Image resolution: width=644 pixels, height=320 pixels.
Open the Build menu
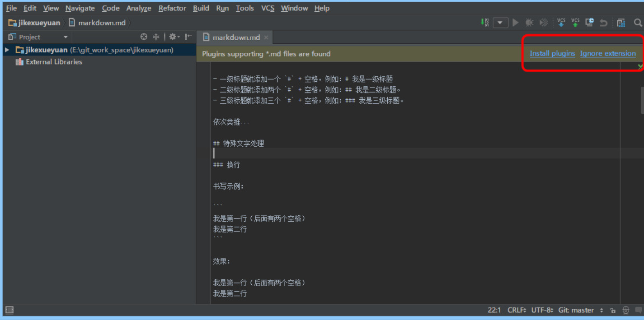(201, 8)
